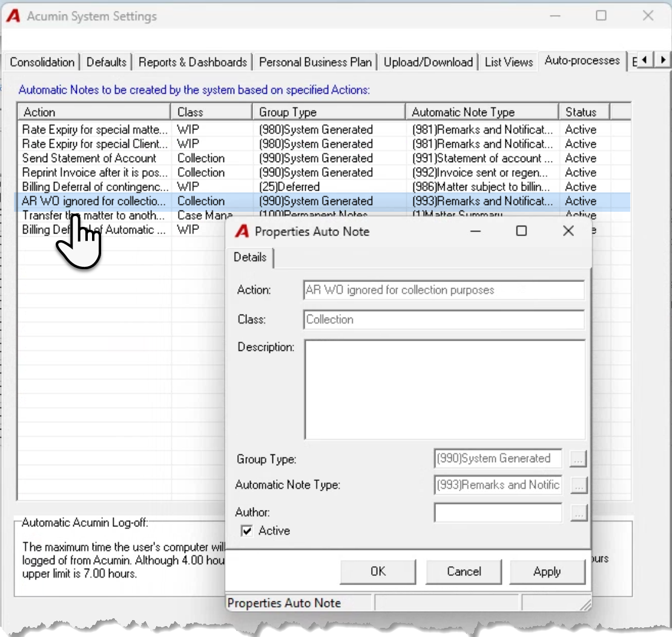This screenshot has height=637, width=672.
Task: Click Acumin logo icon in System Settings title bar
Action: [13, 16]
